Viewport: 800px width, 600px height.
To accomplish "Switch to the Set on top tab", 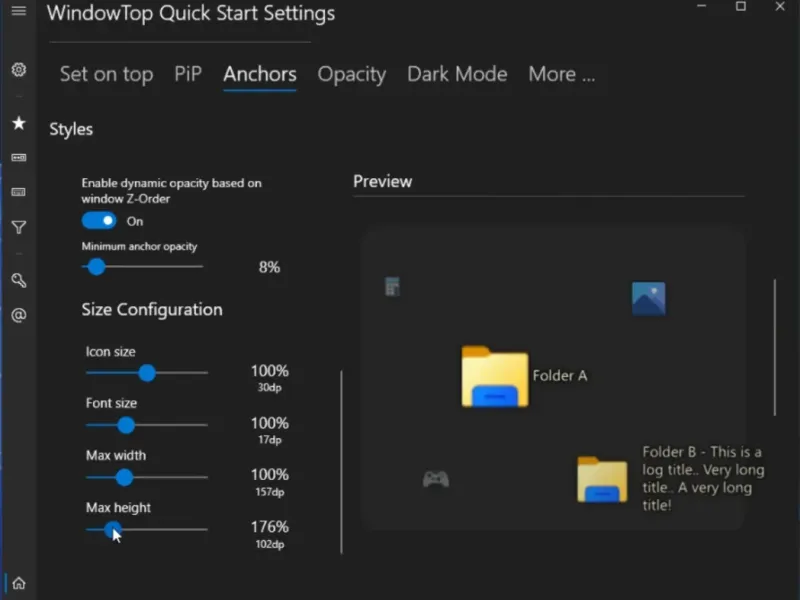I will click(x=106, y=74).
